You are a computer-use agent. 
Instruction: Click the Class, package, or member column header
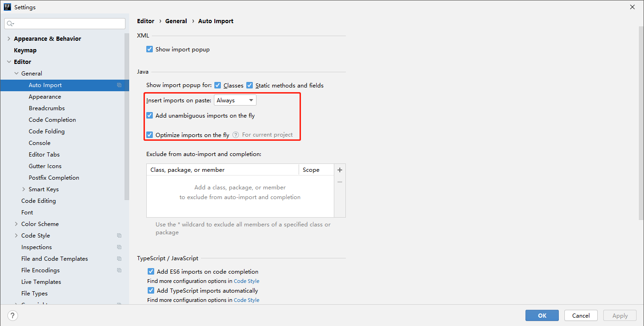(223, 170)
